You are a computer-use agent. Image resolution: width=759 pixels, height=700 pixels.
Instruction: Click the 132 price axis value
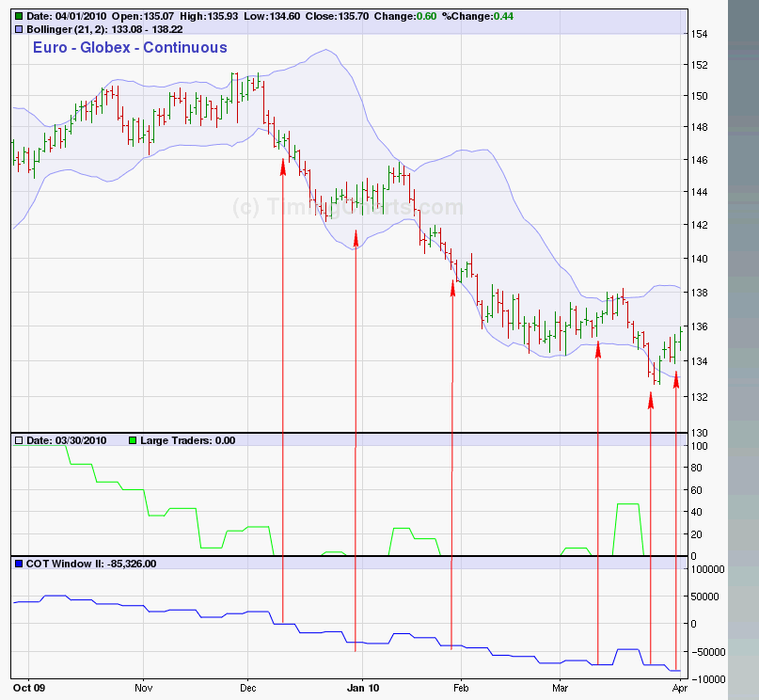699,397
